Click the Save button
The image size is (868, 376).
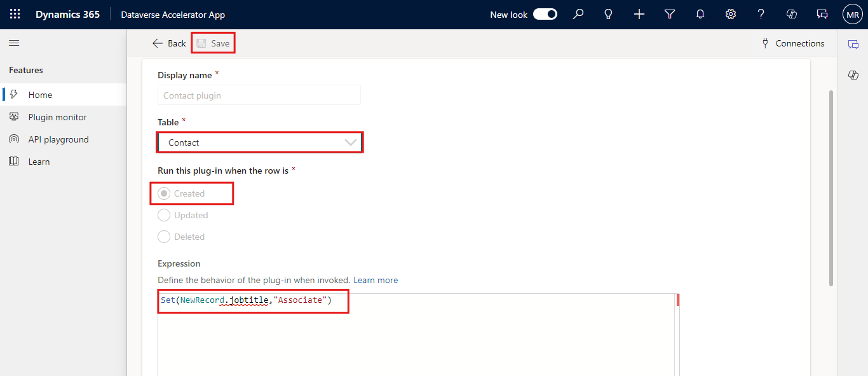point(214,43)
